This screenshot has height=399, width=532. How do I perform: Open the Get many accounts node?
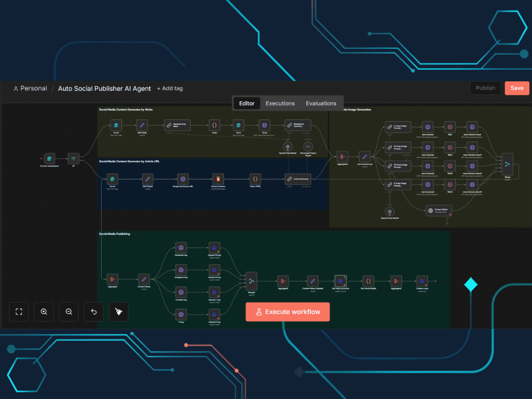point(340,281)
